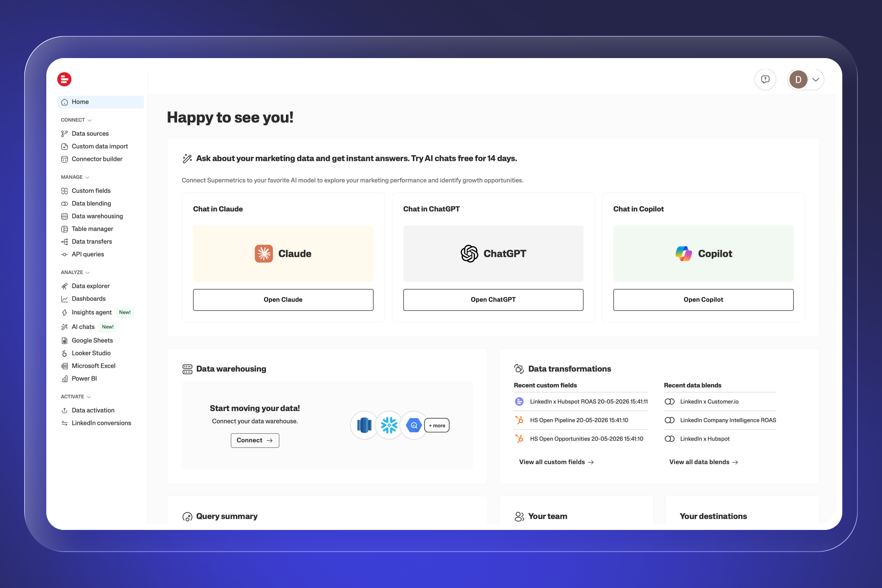
Task: Open LinkedIn x Hubspot ROAS custom field
Action: (x=581, y=402)
